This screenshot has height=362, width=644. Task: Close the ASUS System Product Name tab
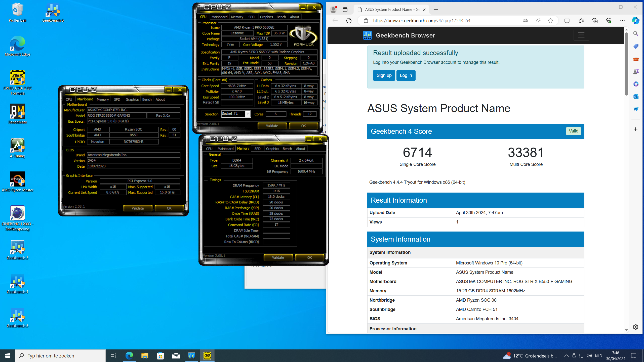coord(424,10)
